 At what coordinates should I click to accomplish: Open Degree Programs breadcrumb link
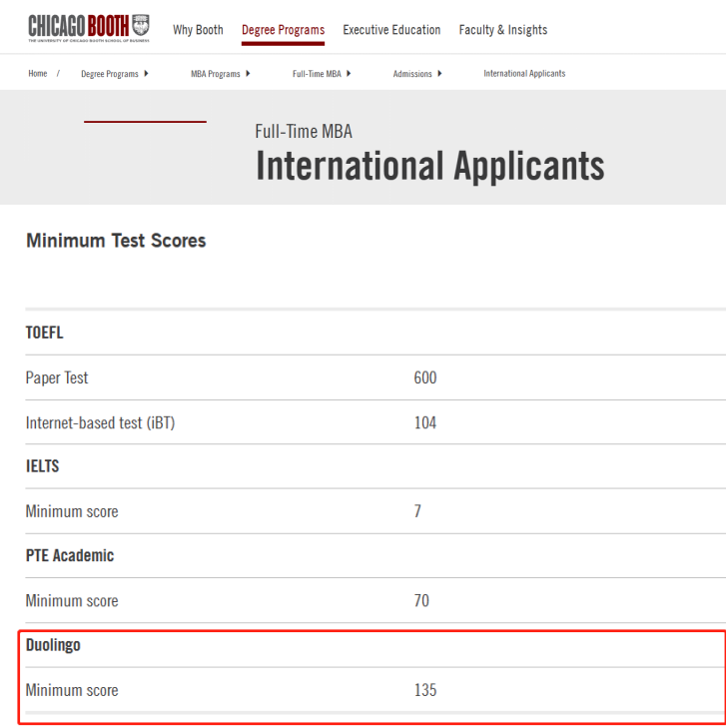point(110,74)
